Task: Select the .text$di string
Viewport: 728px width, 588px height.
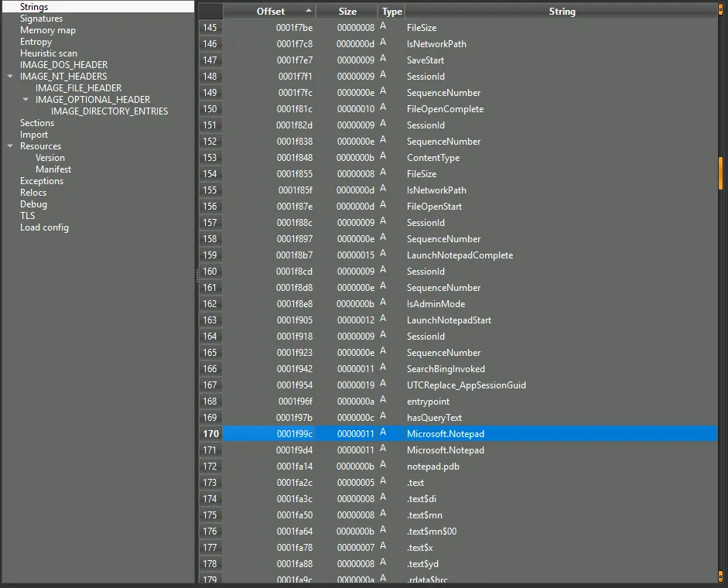Action: (x=422, y=499)
